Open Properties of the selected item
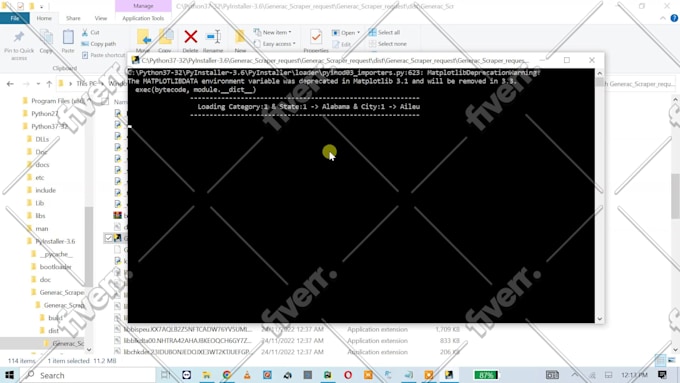Screen dimensions: 680x383 pyautogui.click(x=316, y=41)
